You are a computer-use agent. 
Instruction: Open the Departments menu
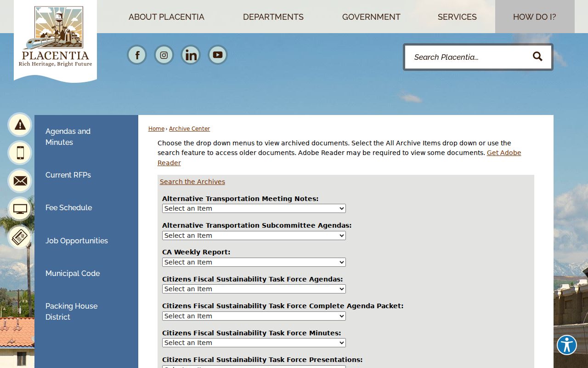[x=273, y=17]
